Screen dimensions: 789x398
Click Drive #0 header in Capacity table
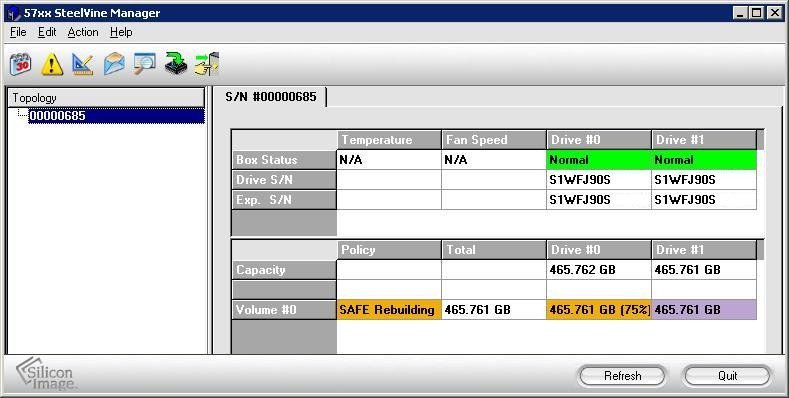click(x=599, y=250)
